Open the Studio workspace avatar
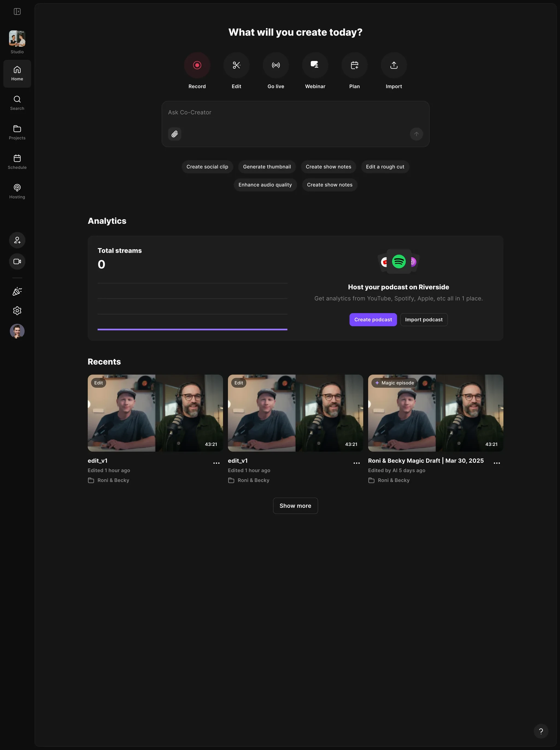This screenshot has width=560, height=750. click(17, 38)
